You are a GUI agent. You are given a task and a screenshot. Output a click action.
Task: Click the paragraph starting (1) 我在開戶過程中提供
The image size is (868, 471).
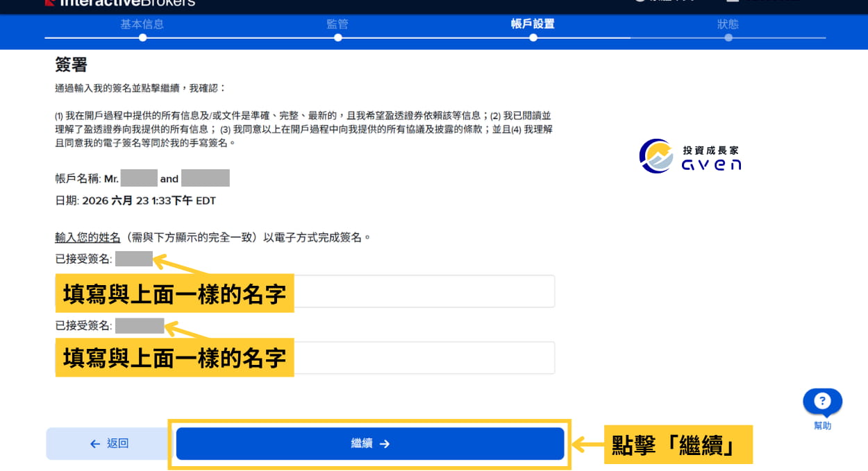(x=303, y=129)
